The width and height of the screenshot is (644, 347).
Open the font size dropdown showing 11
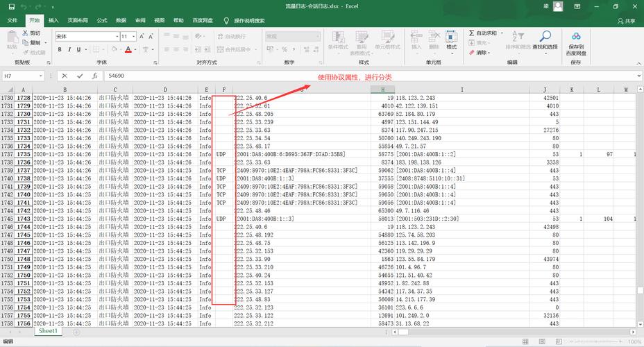[x=133, y=37]
